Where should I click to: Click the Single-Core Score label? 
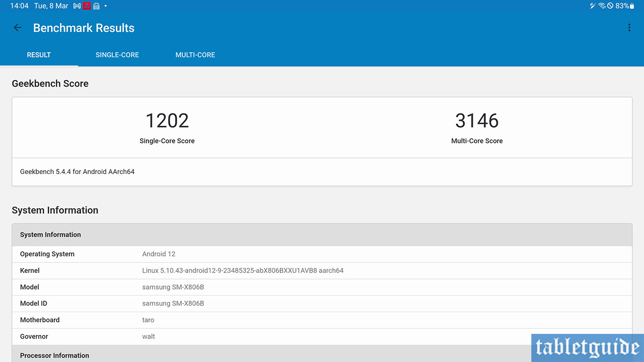coord(167,141)
